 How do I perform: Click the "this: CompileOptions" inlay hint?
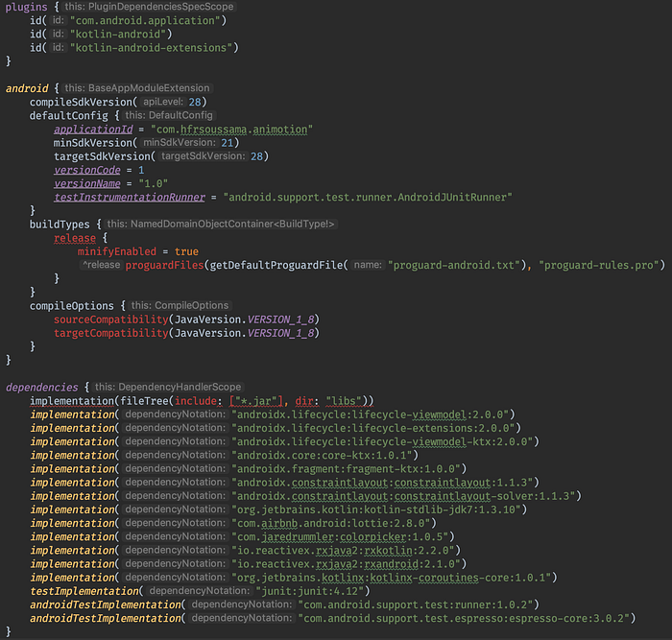[180, 305]
